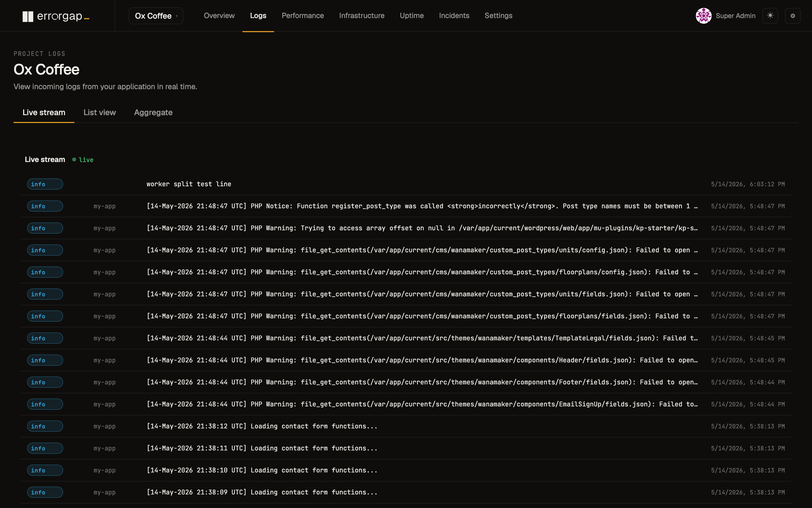This screenshot has width=812, height=508.
Task: Open the 21:38:11 Loading contact form log
Action: pyautogui.click(x=262, y=448)
